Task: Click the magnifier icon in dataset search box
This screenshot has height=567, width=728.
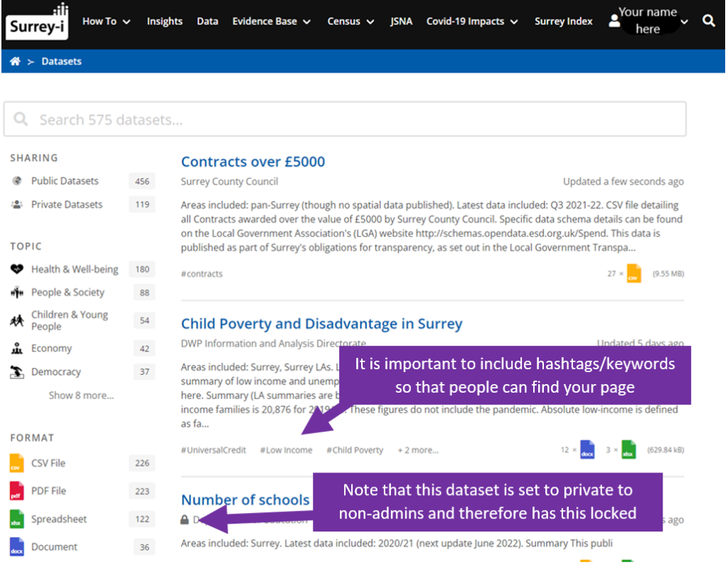Action: click(21, 119)
